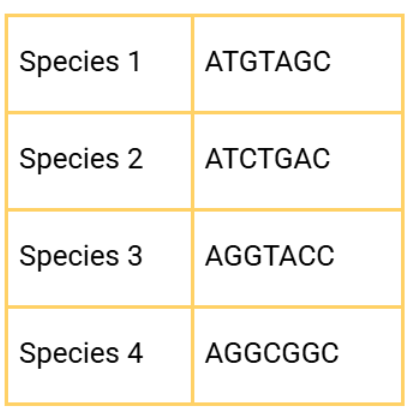
Task: Select the Species 3 label cell
Action: (99, 258)
